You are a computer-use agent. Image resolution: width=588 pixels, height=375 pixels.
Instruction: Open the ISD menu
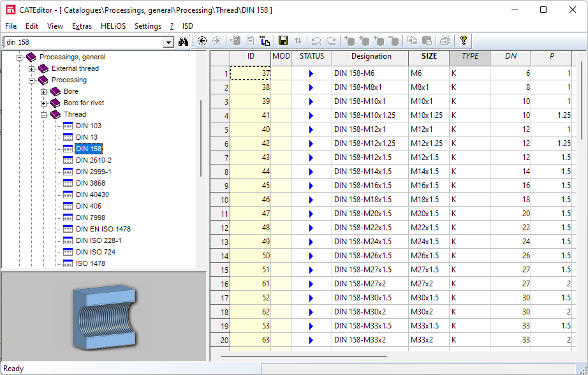pos(187,26)
